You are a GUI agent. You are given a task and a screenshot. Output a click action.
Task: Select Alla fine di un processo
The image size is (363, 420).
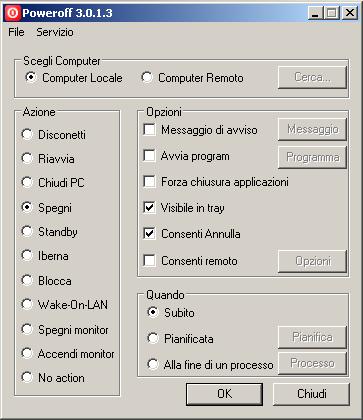pyautogui.click(x=210, y=364)
